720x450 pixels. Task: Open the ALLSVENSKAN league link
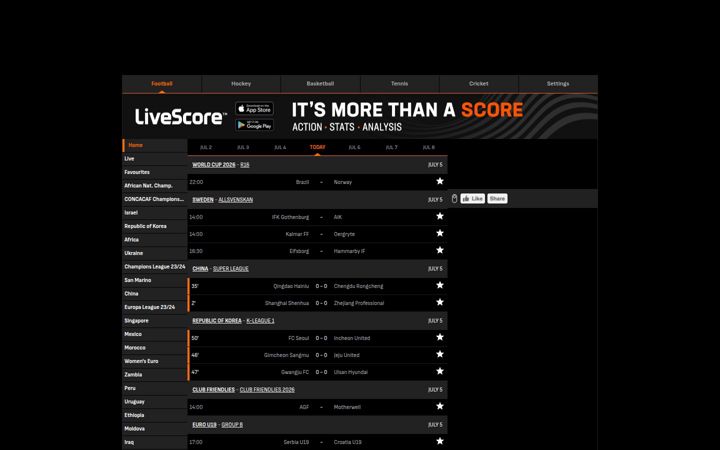tap(236, 200)
